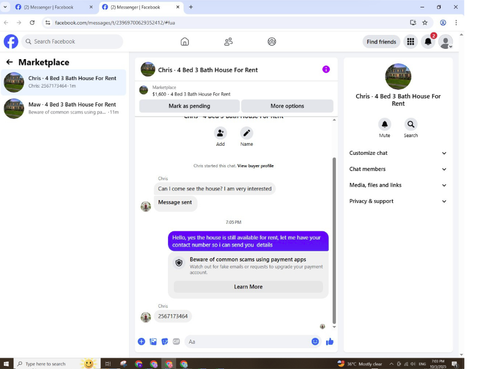
Task: Click the Mark as pending button
Action: click(189, 106)
